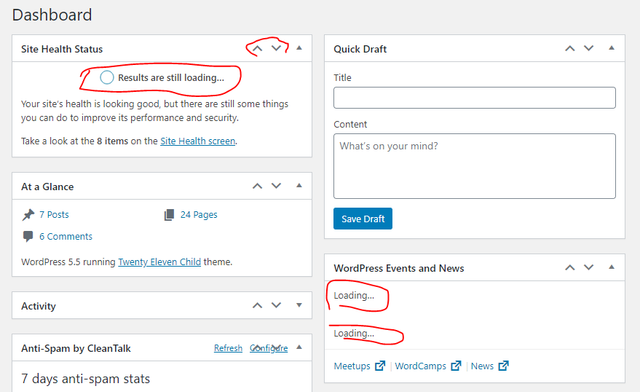640x392 pixels.
Task: Click the Save Draft button
Action: [363, 219]
